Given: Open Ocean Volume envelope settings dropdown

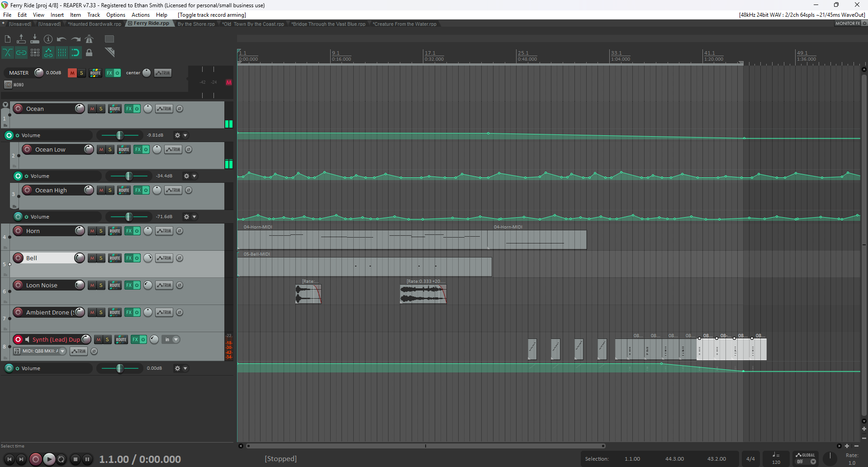Looking at the screenshot, I should 185,135.
